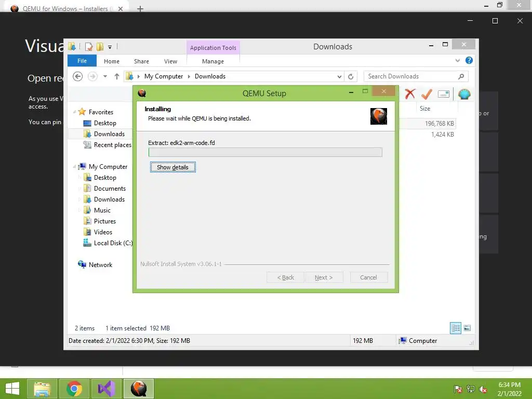Viewport: 532px width, 399px height.
Task: Click Downloads in address breadcrumb
Action: pyautogui.click(x=210, y=76)
